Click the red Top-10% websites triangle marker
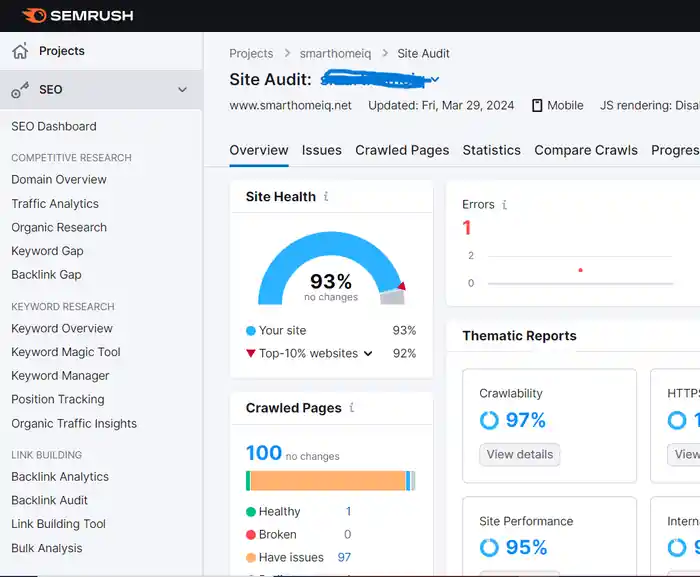Viewport: 700px width, 577px height. pos(250,354)
